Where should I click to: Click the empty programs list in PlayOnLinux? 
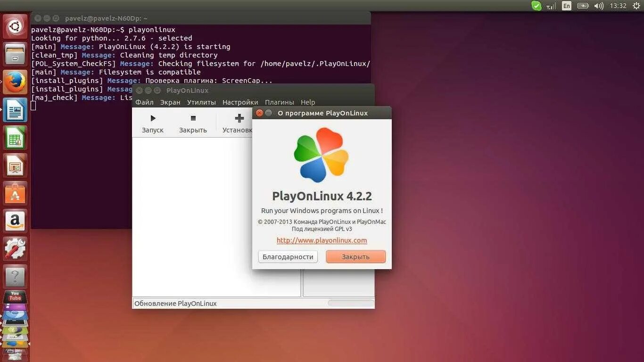[216, 217]
